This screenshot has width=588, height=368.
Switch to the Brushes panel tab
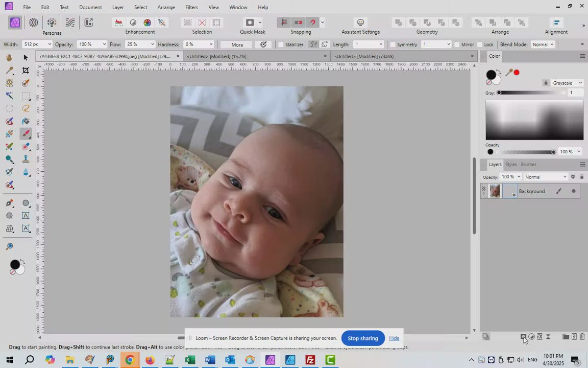(528, 165)
